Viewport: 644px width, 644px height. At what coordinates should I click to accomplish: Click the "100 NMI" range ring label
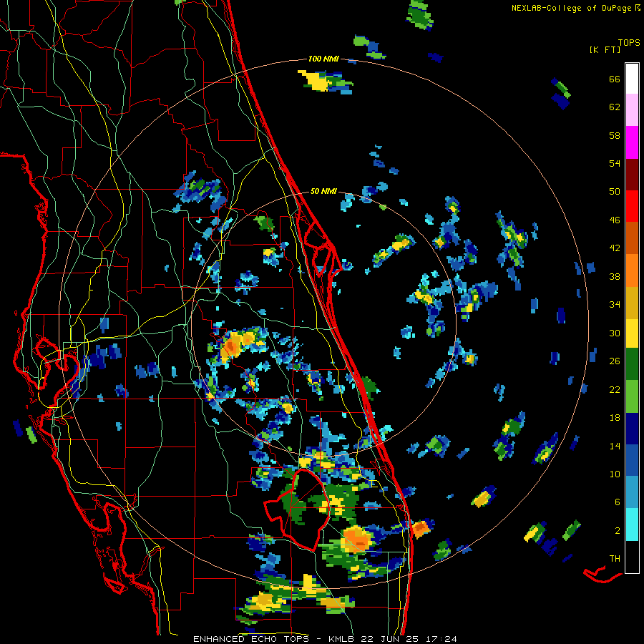(323, 59)
